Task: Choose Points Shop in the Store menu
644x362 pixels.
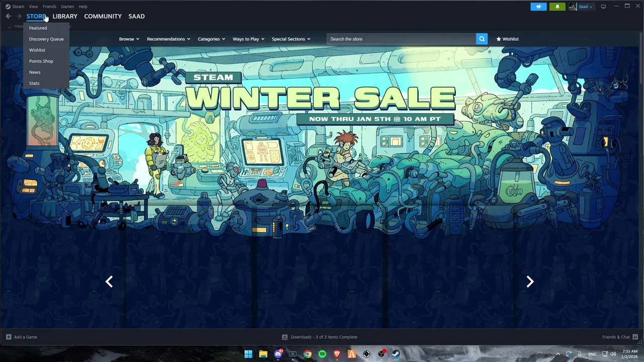Action: click(x=46, y=61)
